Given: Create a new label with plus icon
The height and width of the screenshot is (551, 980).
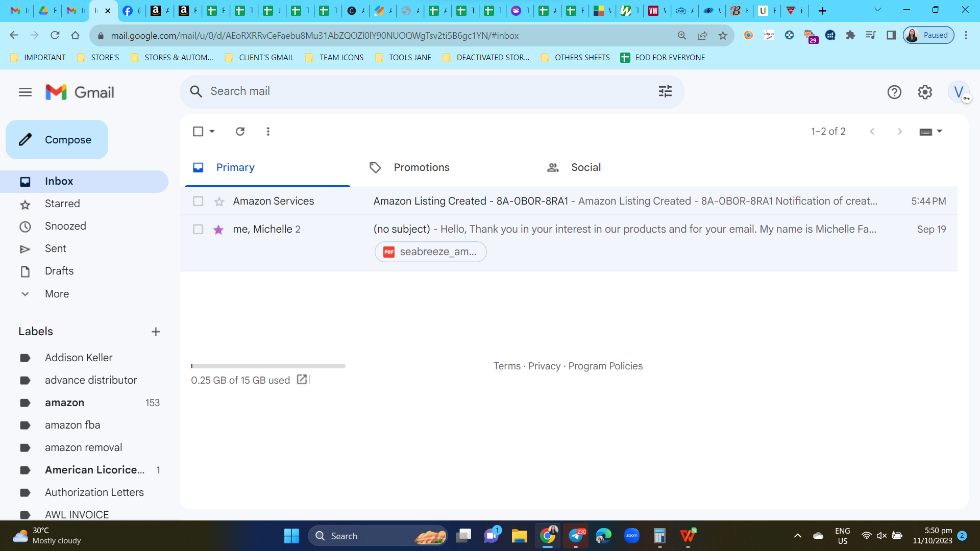Looking at the screenshot, I should [x=156, y=332].
